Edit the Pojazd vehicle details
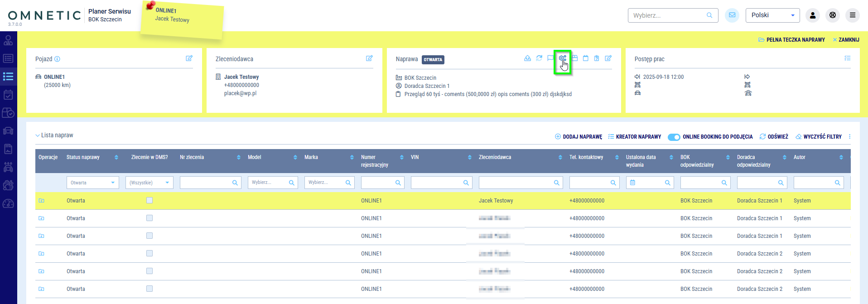868x304 pixels. (x=189, y=58)
